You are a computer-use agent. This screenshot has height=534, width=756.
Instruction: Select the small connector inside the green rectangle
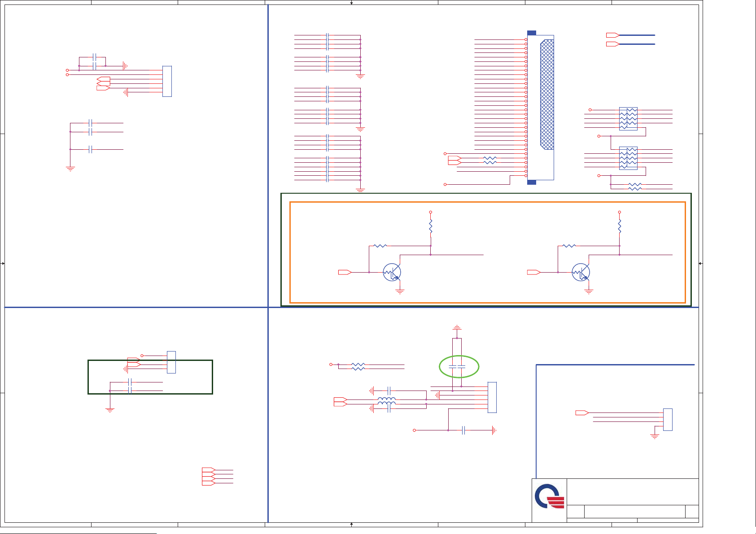(x=171, y=362)
